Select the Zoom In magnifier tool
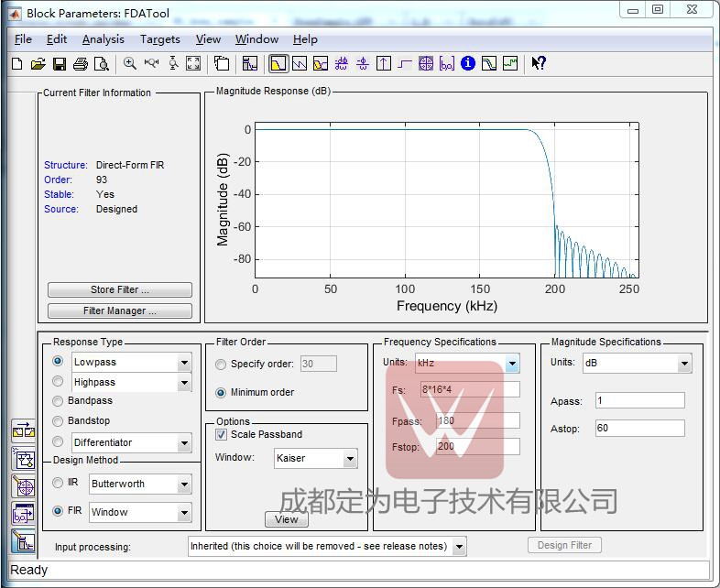The height and width of the screenshot is (588, 720). pos(130,63)
